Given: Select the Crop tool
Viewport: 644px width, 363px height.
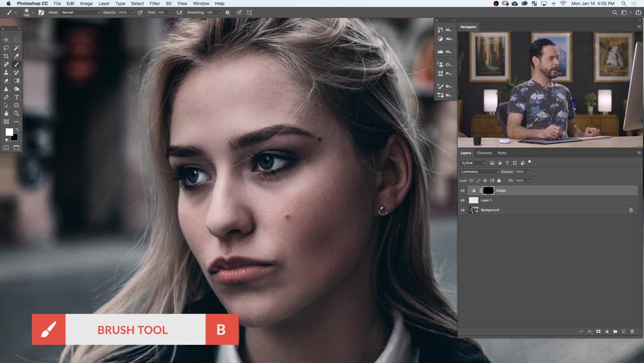Looking at the screenshot, I should 6,56.
